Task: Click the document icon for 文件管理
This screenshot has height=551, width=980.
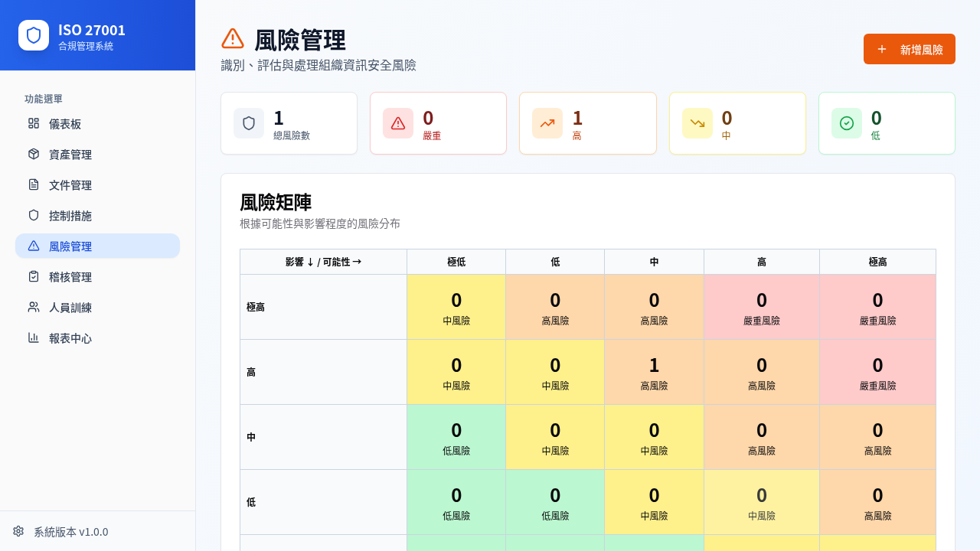Action: coord(34,184)
